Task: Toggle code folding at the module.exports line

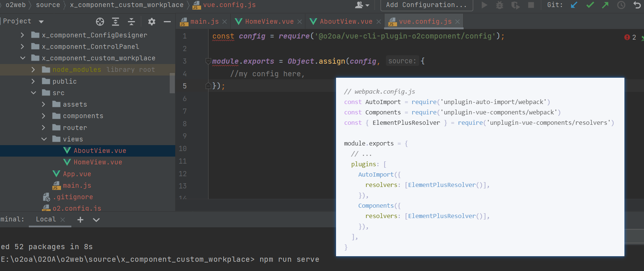Action: (208, 61)
